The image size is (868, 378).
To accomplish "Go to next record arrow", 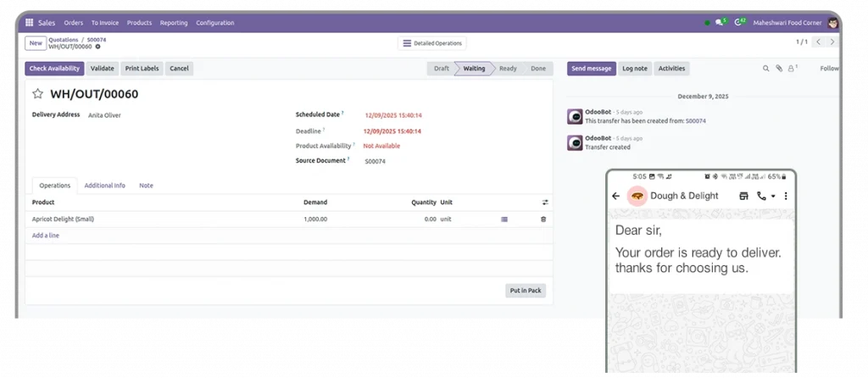I will [x=834, y=42].
